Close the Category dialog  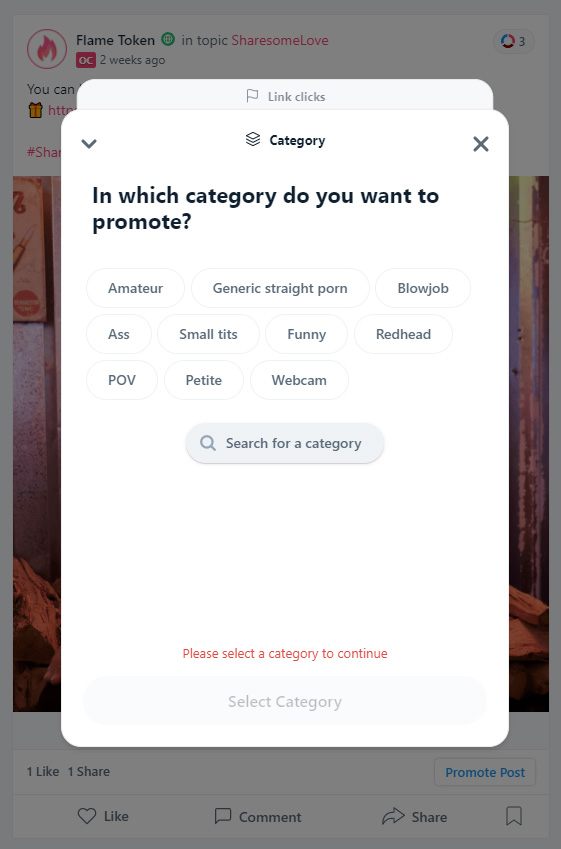tap(481, 144)
